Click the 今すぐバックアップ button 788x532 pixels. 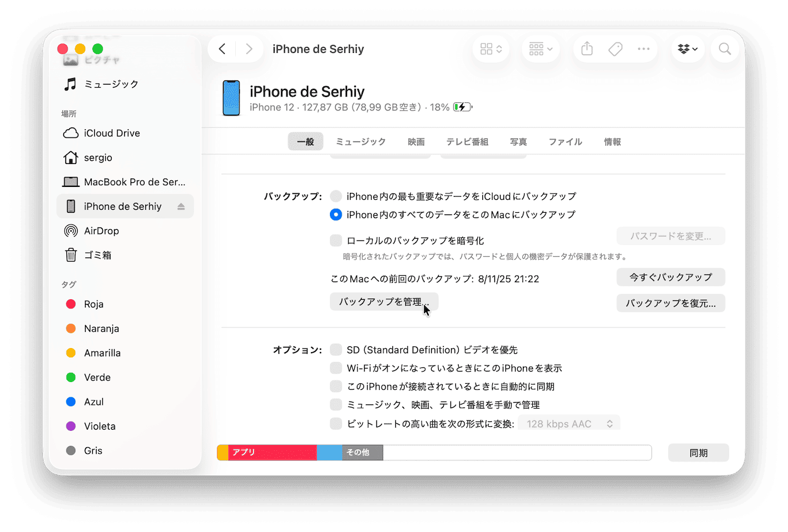(670, 277)
